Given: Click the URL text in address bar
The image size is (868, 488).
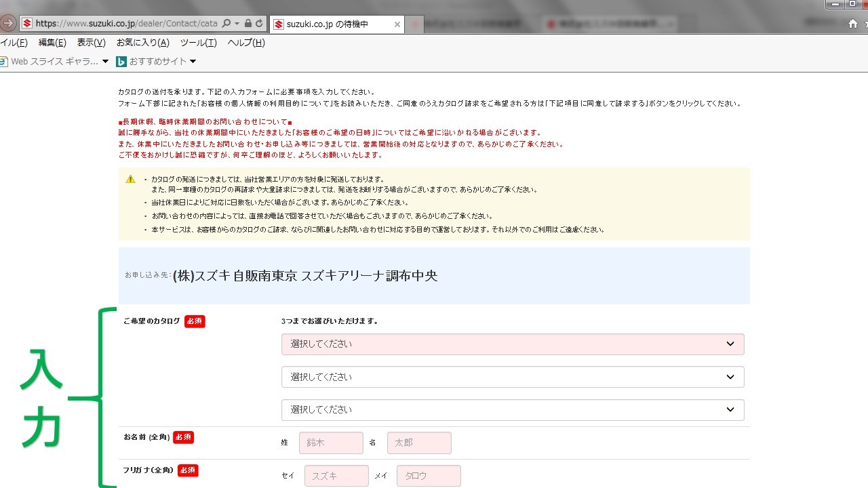Looking at the screenshot, I should click(126, 23).
